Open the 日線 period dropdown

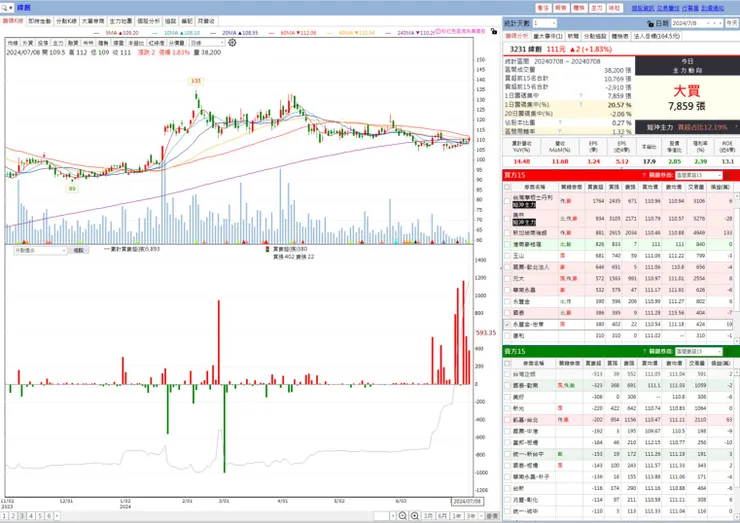[207, 42]
